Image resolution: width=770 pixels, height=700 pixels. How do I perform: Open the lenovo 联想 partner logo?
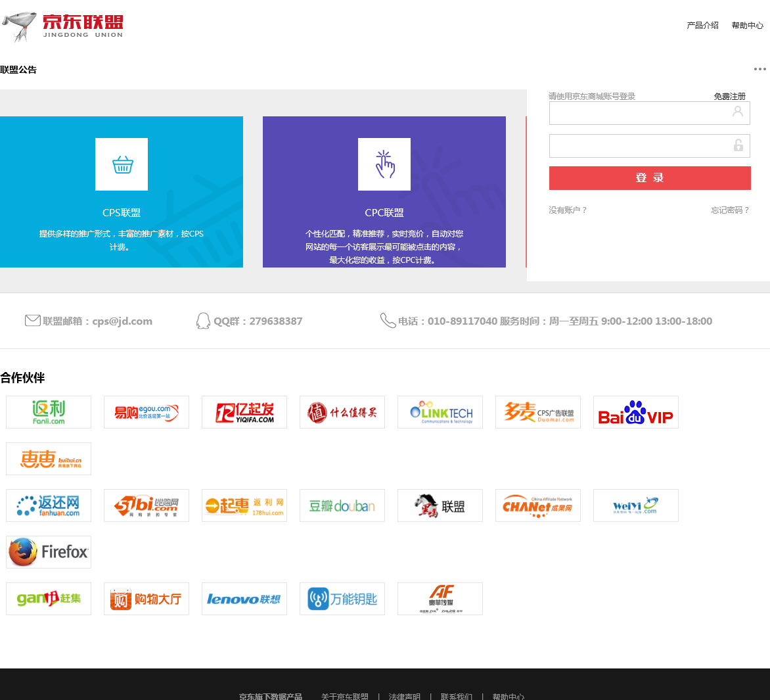click(244, 599)
